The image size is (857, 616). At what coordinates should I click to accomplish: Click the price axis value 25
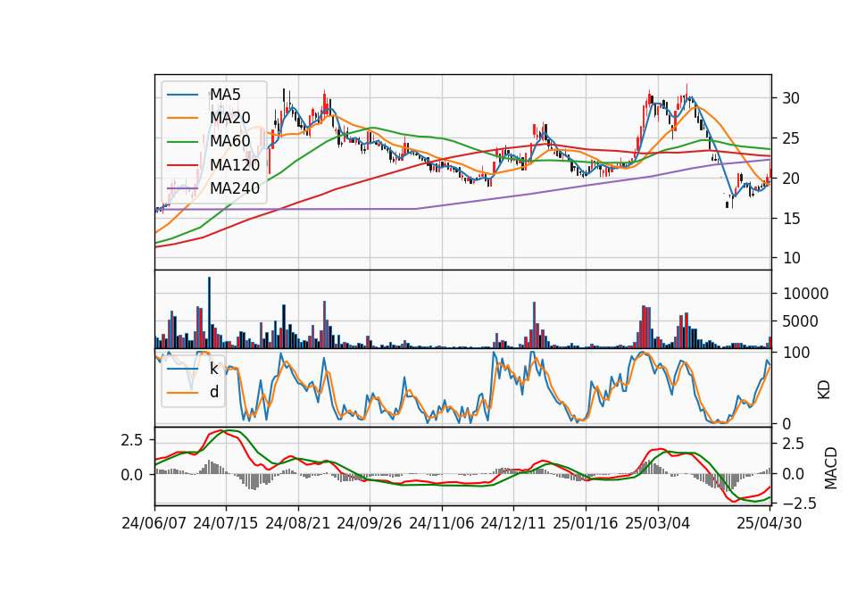coord(791,138)
